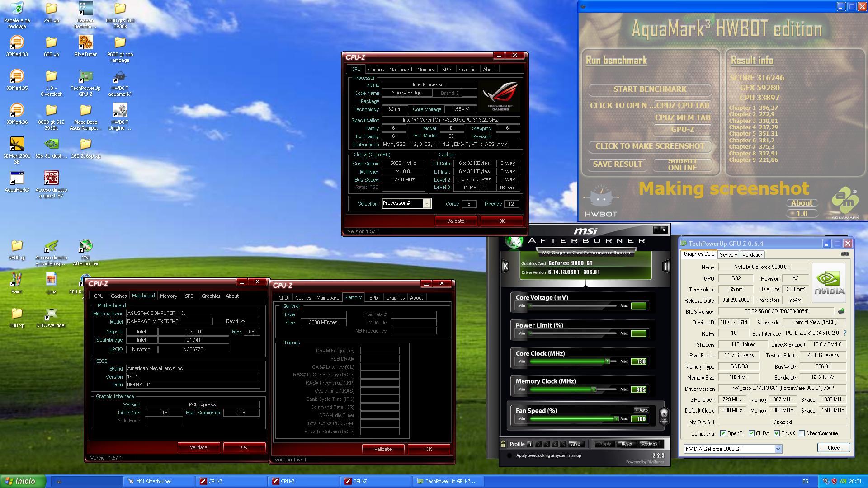868x488 pixels.
Task: Click the GPU-Z BIOS save chip icon
Action: [x=841, y=311]
